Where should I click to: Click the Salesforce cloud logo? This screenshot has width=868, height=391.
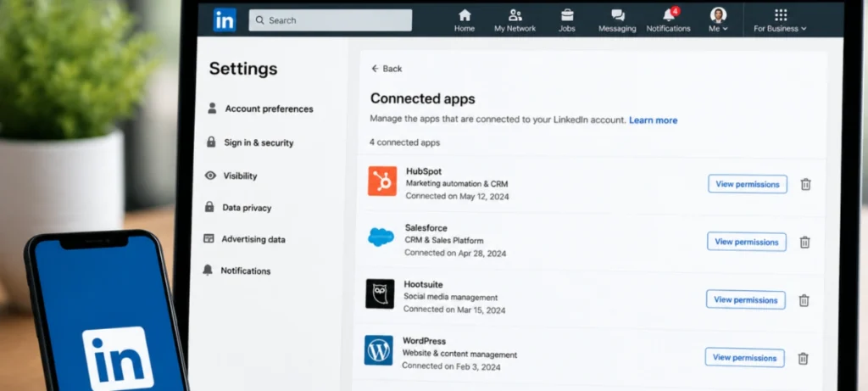point(381,237)
